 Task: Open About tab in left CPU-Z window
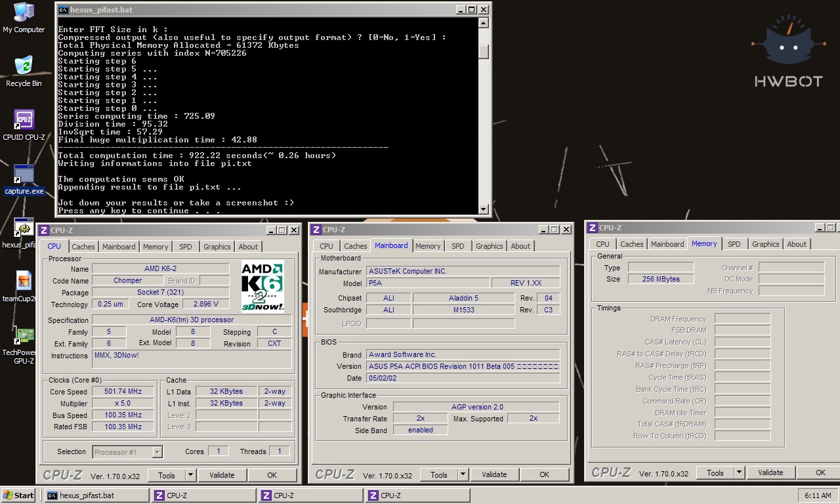click(248, 247)
